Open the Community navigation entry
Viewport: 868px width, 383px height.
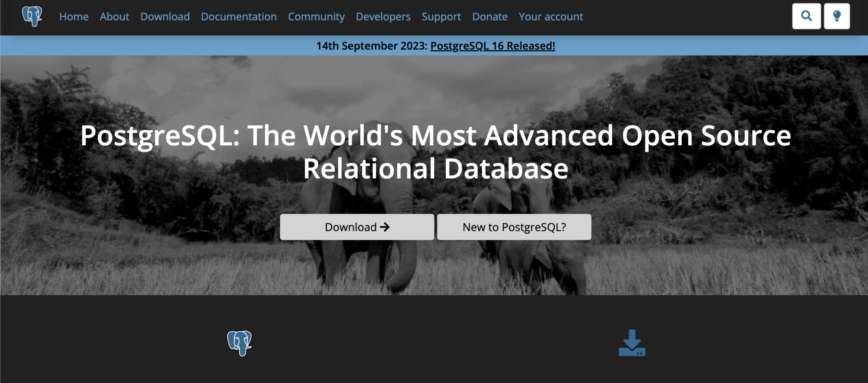tap(316, 17)
